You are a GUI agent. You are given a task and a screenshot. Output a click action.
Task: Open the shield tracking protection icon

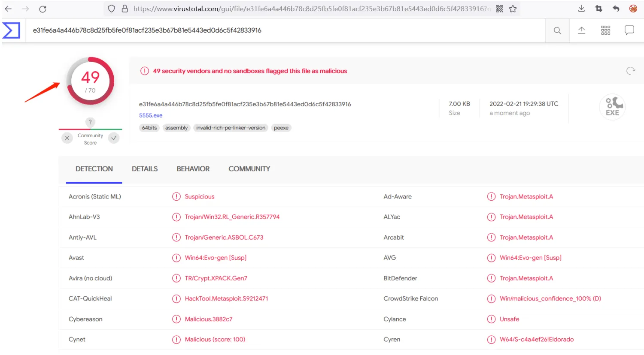point(112,9)
